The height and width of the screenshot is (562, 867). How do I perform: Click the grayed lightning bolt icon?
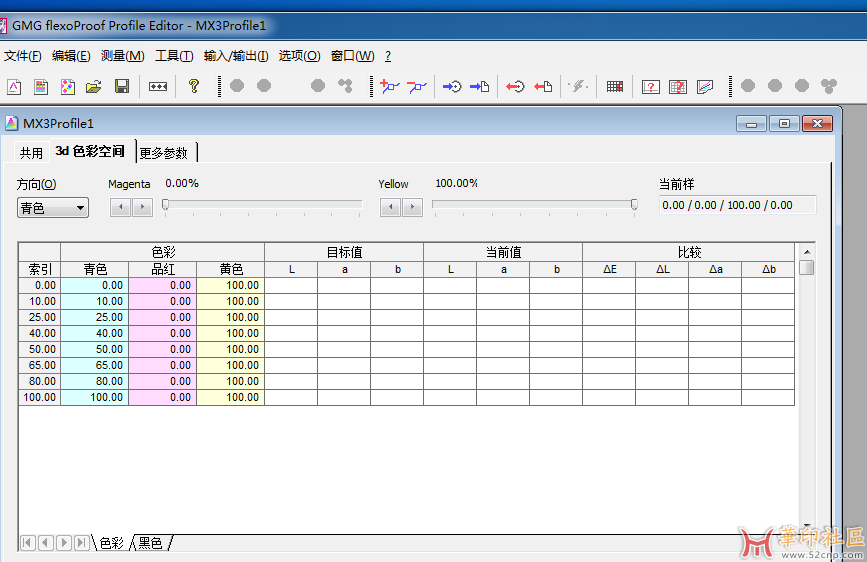[x=578, y=86]
